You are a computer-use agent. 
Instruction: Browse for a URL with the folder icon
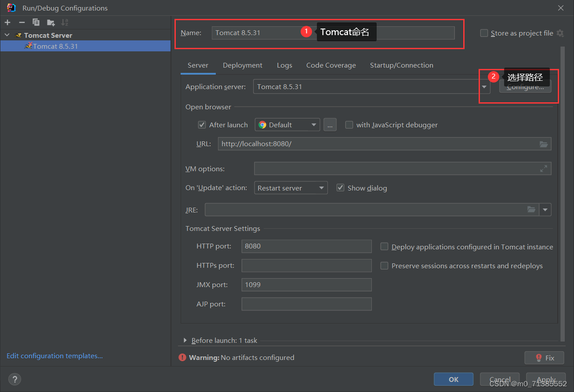coord(544,144)
